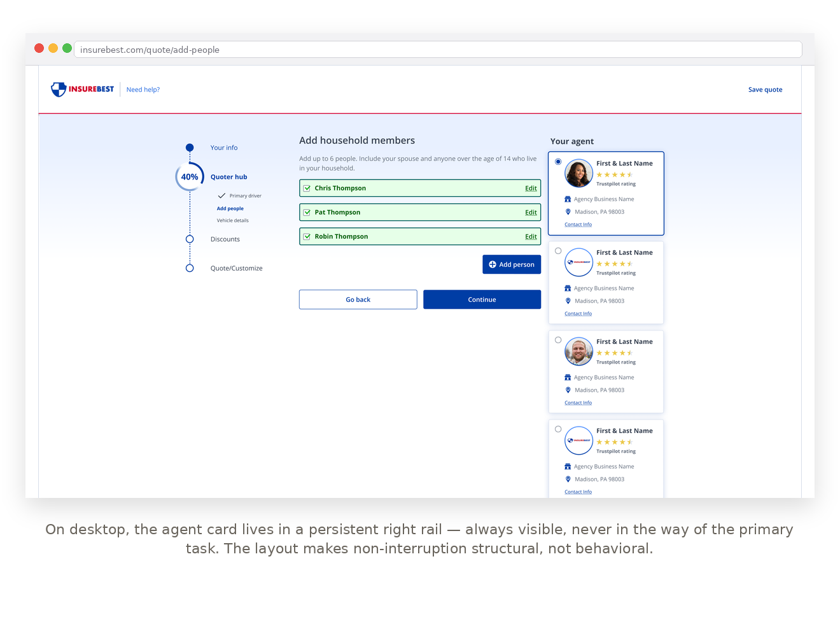This screenshot has height=624, width=840.
Task: Click the fourth agent's star rating
Action: tap(615, 442)
